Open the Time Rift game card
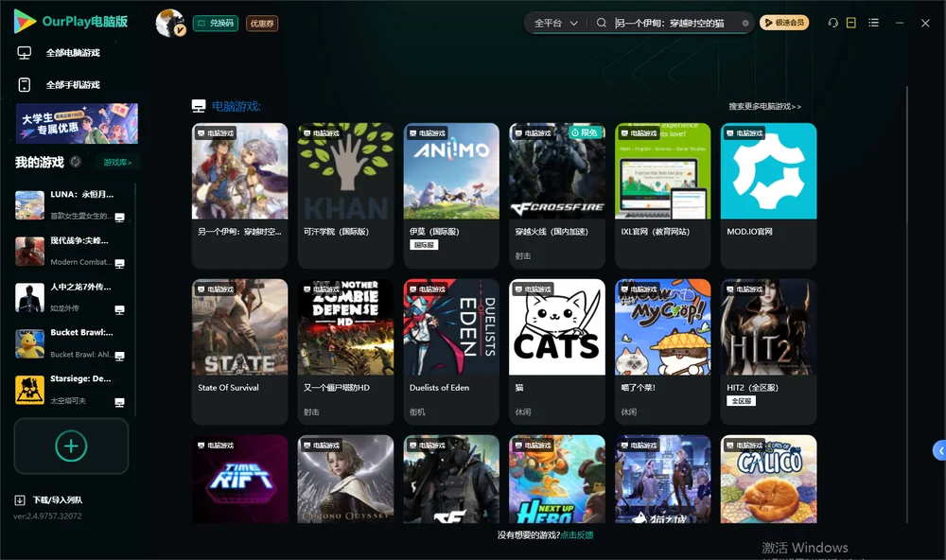The image size is (946, 560). [239, 480]
